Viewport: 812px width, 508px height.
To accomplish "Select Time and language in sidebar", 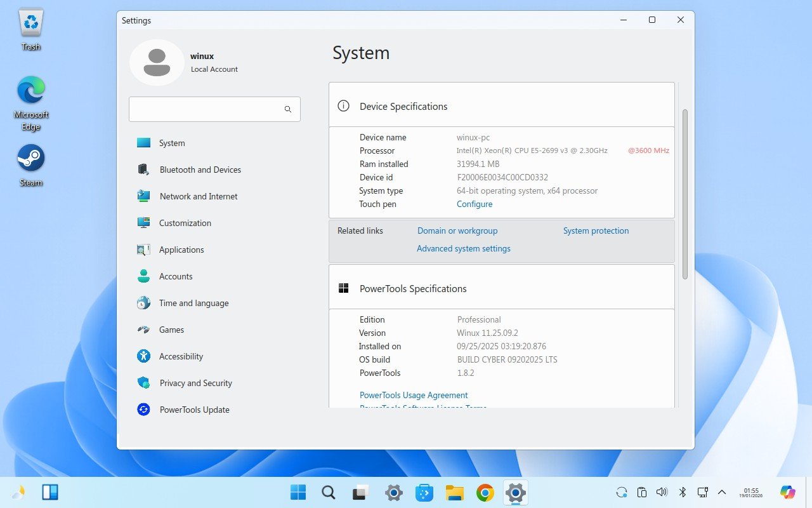I will coord(193,303).
